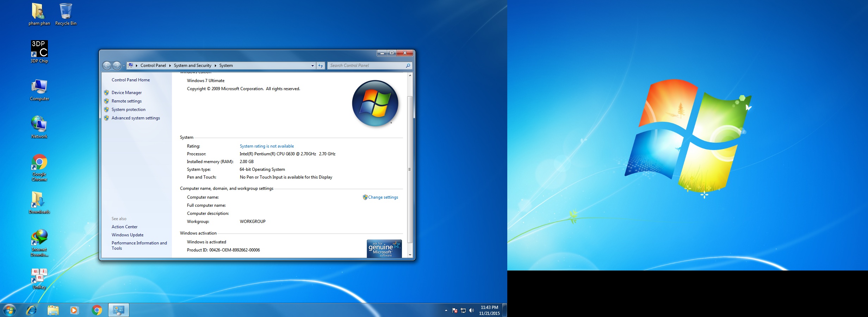868x317 pixels.
Task: Click the vertical scrollbar down arrow
Action: point(410,255)
